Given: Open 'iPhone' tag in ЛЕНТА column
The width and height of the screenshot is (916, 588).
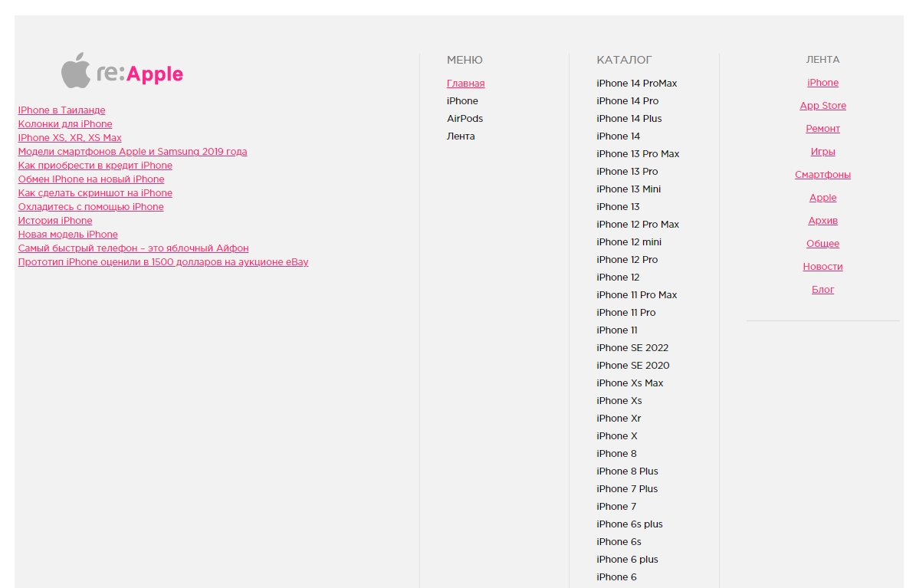Looking at the screenshot, I should [822, 83].
